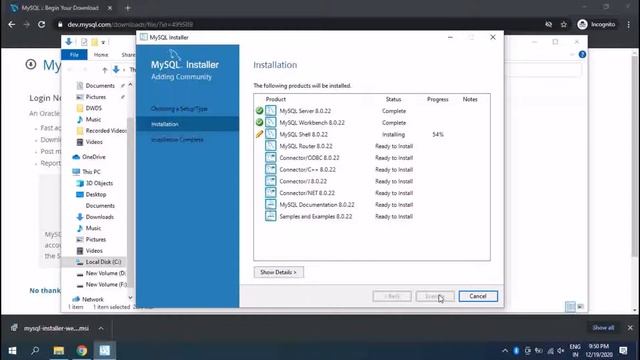Viewport: 640px width, 360px height.
Task: Click green check mark beside MySQL Server
Action: click(x=259, y=111)
